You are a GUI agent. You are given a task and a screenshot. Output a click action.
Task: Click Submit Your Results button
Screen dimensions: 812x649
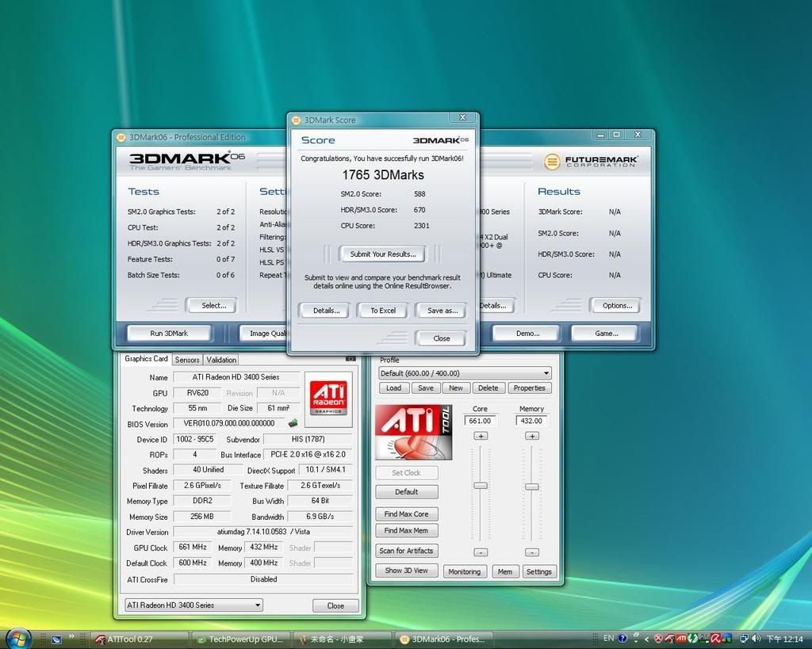tap(383, 254)
